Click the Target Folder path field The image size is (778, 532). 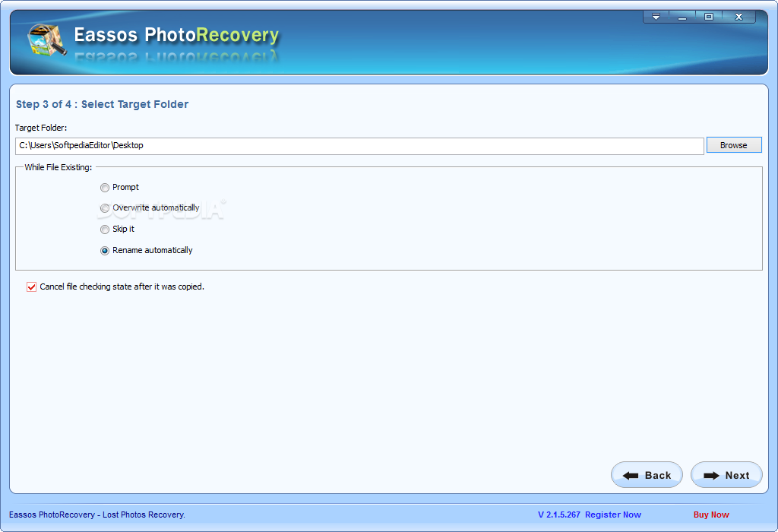[359, 146]
